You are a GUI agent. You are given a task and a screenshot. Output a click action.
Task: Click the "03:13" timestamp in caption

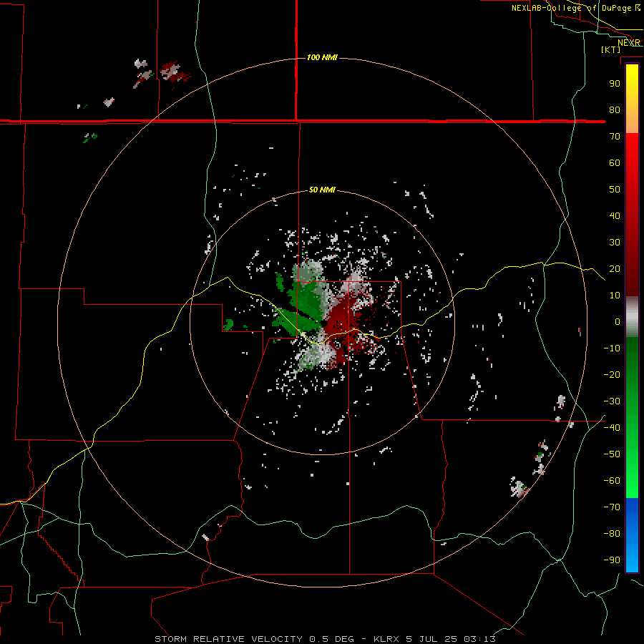[x=479, y=639]
